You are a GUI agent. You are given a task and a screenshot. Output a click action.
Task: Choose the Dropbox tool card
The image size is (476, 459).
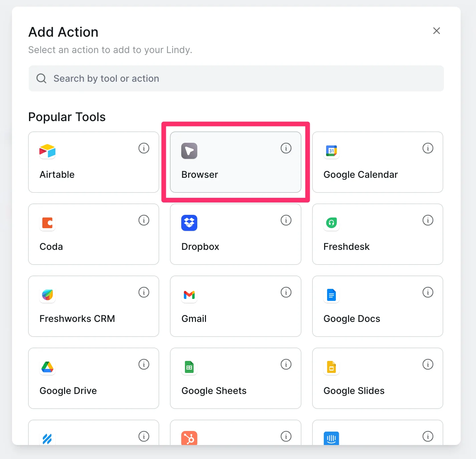pyautogui.click(x=236, y=234)
